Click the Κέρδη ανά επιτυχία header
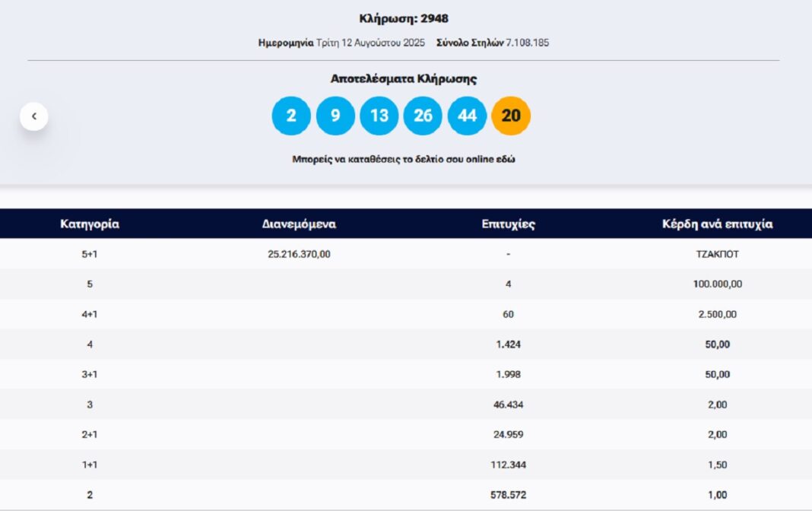 point(717,224)
